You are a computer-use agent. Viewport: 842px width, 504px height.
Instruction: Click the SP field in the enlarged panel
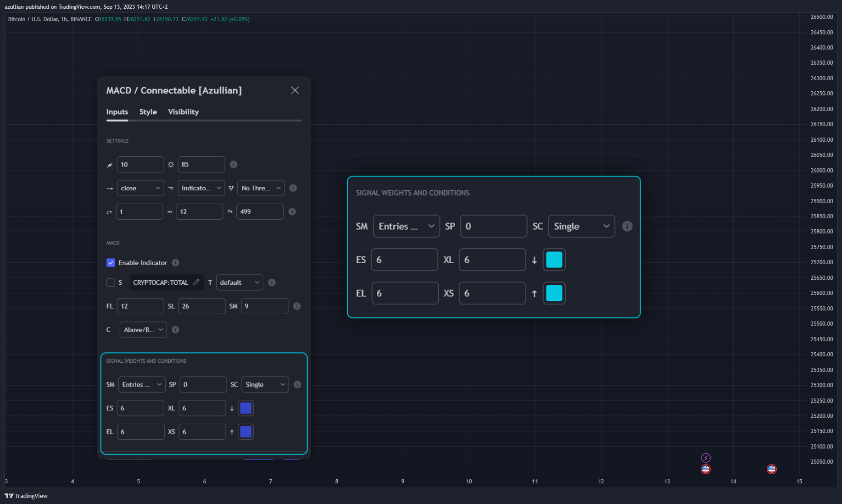coord(494,226)
